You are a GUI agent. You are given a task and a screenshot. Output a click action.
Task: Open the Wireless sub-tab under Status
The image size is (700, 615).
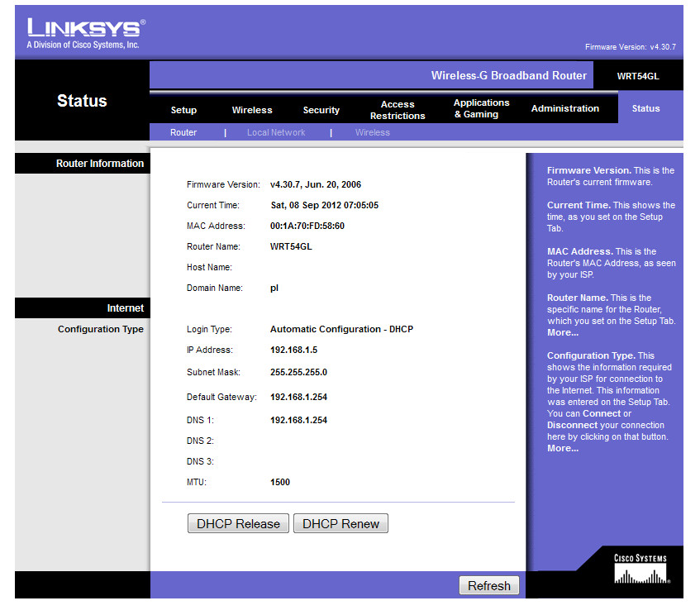point(373,132)
